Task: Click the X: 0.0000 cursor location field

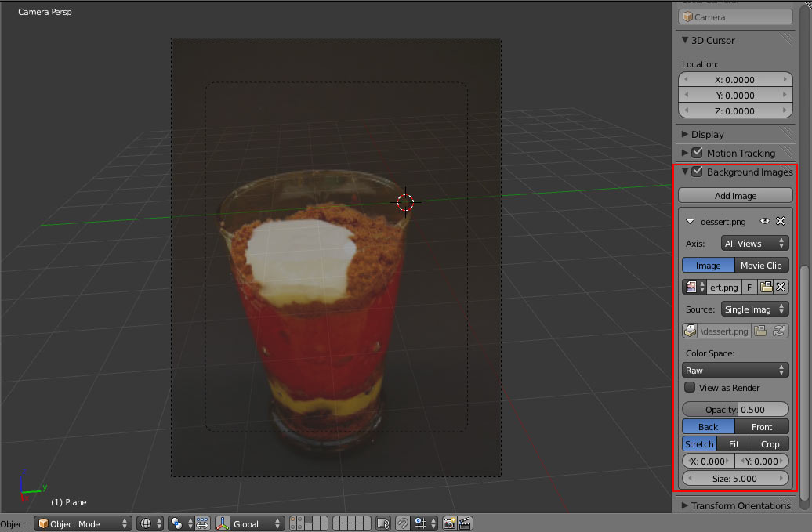Action: [x=735, y=80]
